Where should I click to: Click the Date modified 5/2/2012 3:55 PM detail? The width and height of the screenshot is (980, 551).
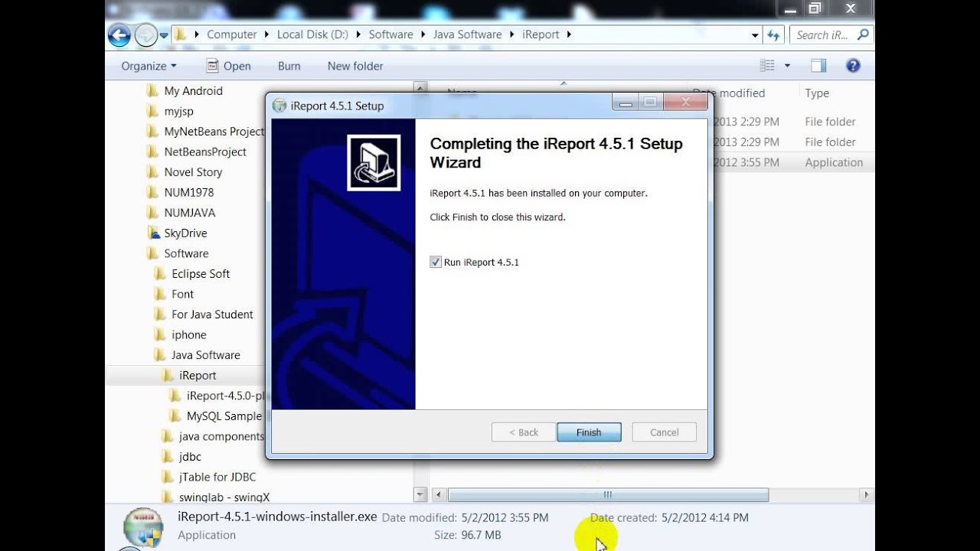[x=465, y=518]
